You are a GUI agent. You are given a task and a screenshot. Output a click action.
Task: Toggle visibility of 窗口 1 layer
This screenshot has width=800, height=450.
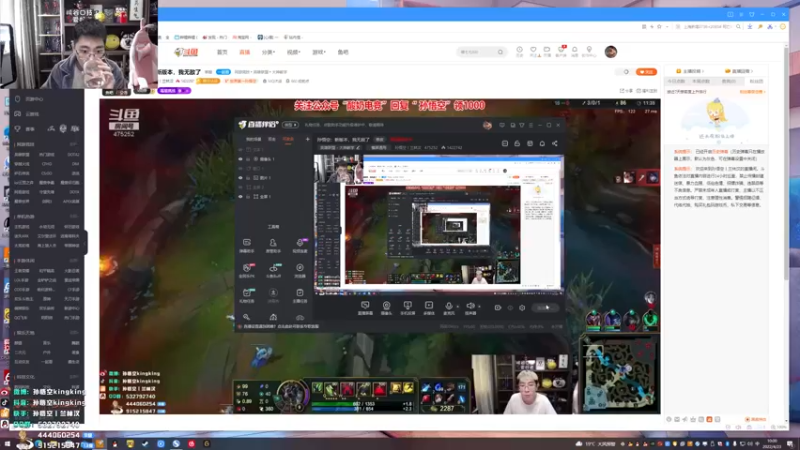click(x=241, y=168)
